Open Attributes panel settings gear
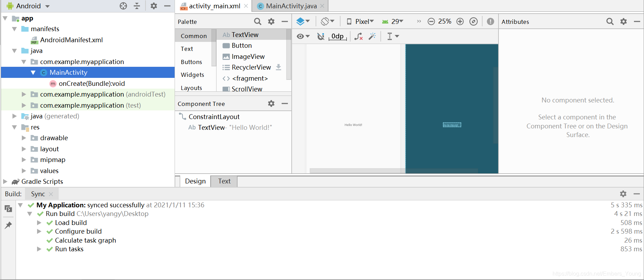644x280 pixels. pyautogui.click(x=624, y=21)
